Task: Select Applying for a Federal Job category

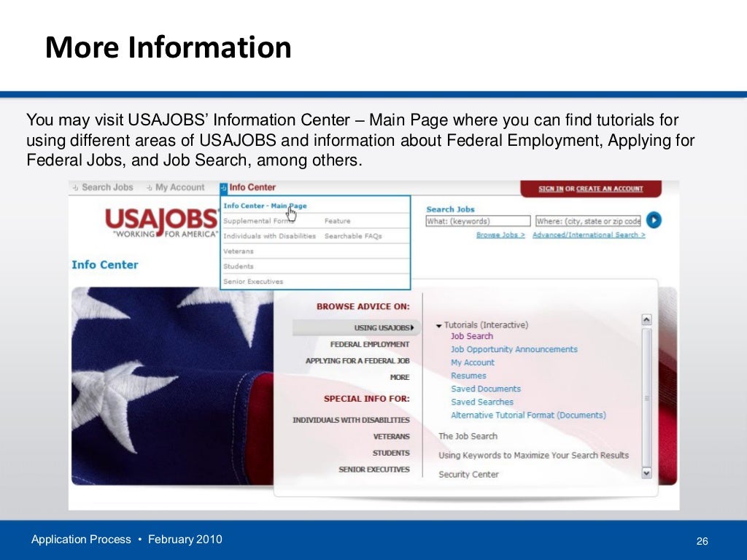Action: (x=357, y=361)
